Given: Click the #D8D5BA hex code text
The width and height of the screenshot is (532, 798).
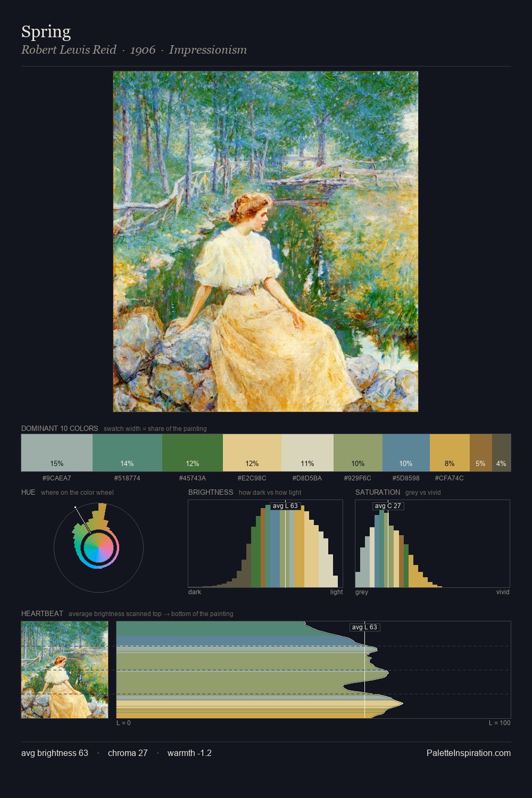Looking at the screenshot, I should pyautogui.click(x=307, y=478).
